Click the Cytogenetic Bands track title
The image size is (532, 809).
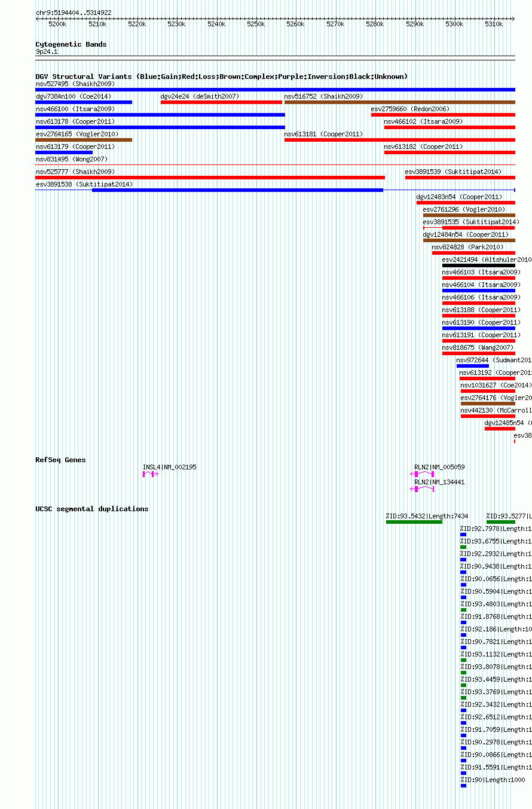71,44
